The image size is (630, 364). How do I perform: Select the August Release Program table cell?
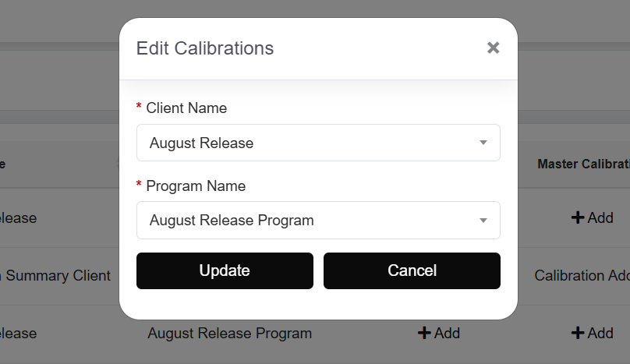click(229, 334)
